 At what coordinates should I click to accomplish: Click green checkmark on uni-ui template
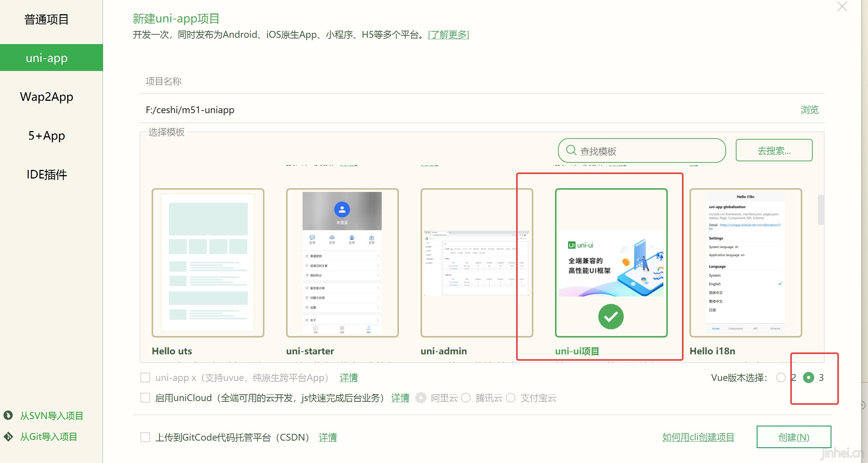pos(611,317)
